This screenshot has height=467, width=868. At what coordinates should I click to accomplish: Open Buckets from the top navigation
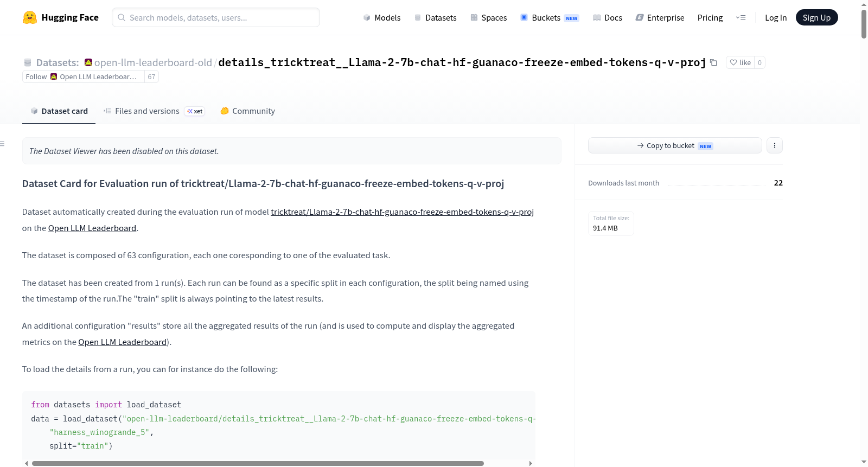click(550, 18)
